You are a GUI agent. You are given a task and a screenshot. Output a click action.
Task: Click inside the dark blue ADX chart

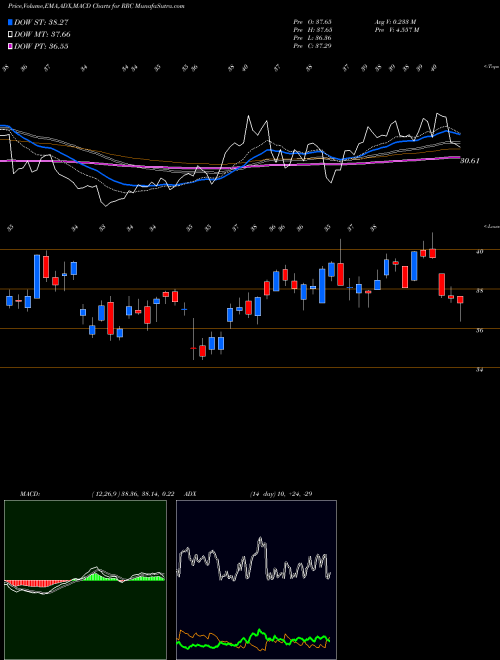pos(256,580)
